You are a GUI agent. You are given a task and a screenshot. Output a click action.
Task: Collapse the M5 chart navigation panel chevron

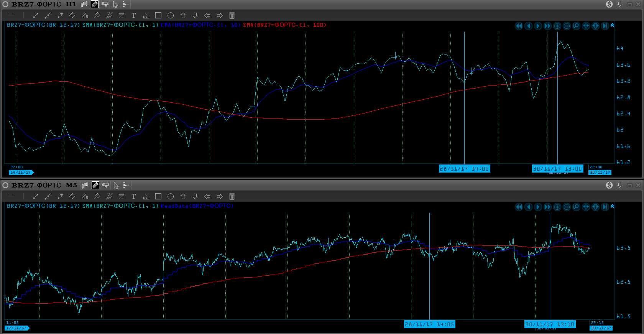tap(612, 206)
